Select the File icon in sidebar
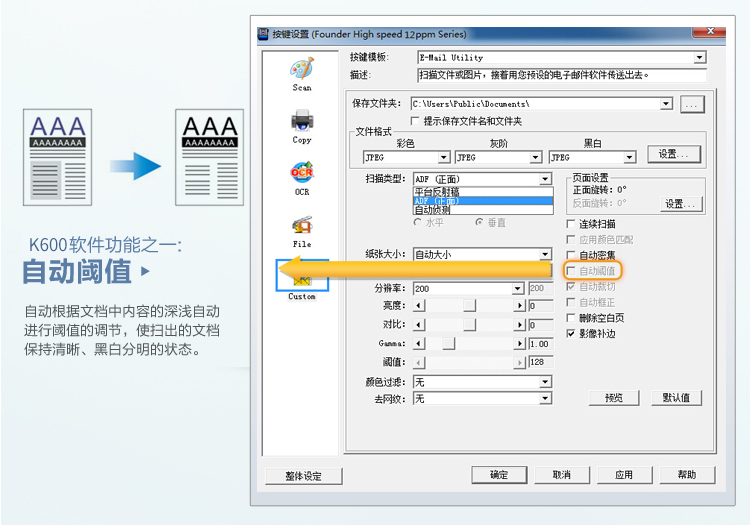The height and width of the screenshot is (525, 750). [302, 226]
